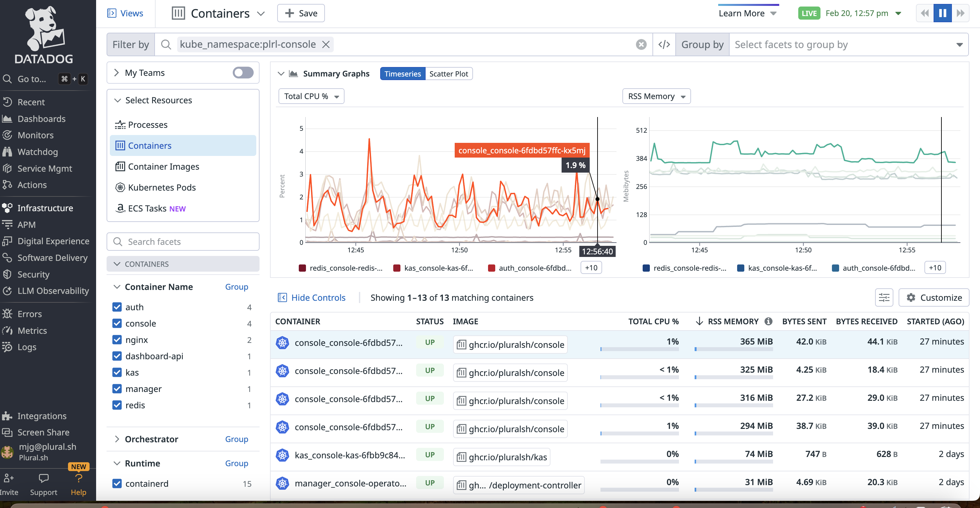Click the Help question mark icon
980x508 pixels.
[x=79, y=478]
